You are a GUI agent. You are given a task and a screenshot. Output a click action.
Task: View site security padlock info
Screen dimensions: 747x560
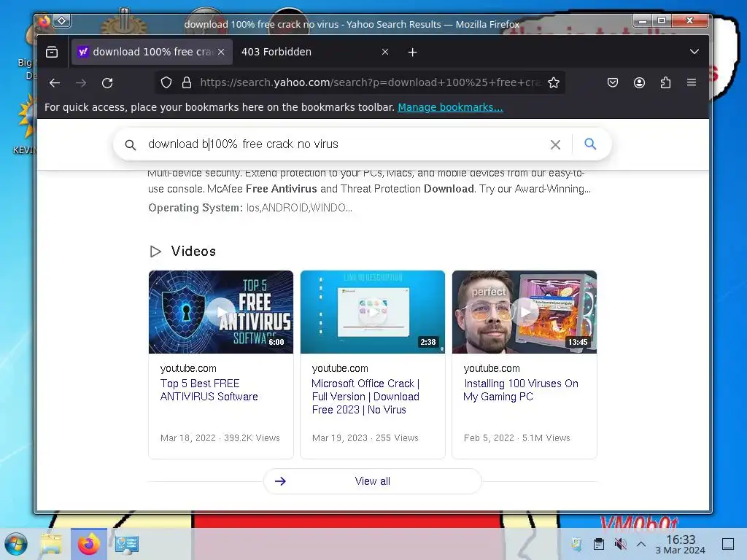(187, 83)
